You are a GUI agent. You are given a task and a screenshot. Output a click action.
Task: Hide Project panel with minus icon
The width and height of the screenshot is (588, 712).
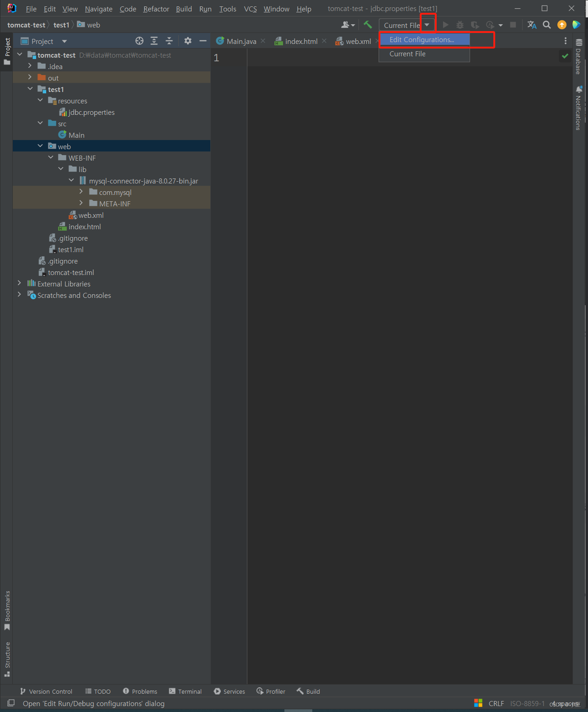click(203, 41)
